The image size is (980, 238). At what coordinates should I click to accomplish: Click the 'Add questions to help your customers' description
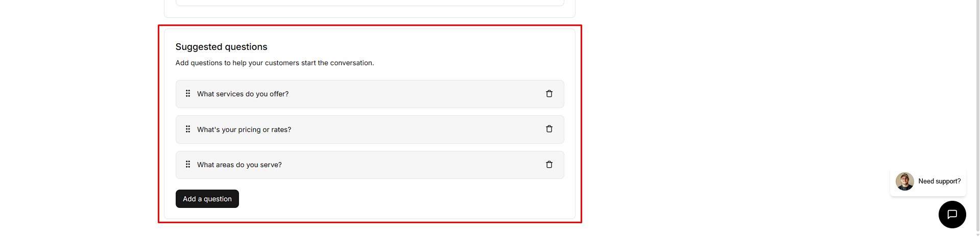coord(275,63)
